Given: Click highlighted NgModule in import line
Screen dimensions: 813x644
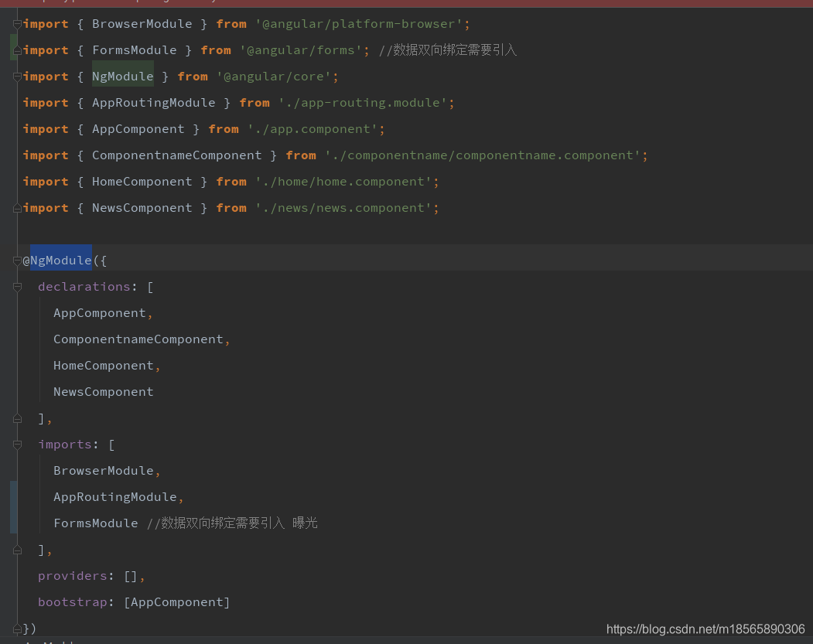Looking at the screenshot, I should pyautogui.click(x=123, y=77).
